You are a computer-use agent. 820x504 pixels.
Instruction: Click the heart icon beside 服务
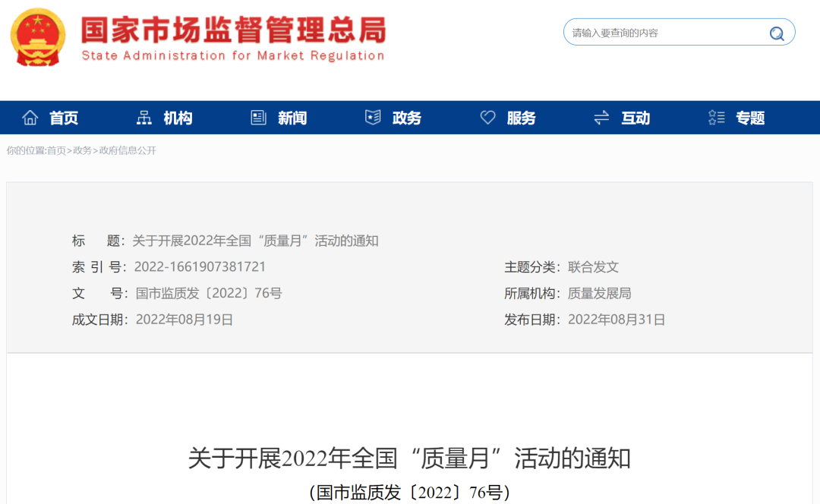[x=487, y=118]
